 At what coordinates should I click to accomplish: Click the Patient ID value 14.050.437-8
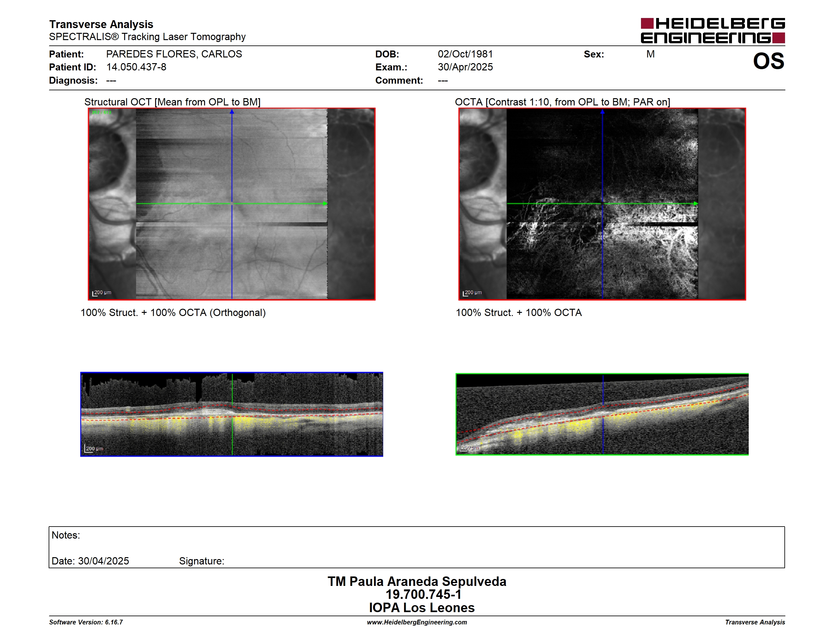click(x=136, y=67)
